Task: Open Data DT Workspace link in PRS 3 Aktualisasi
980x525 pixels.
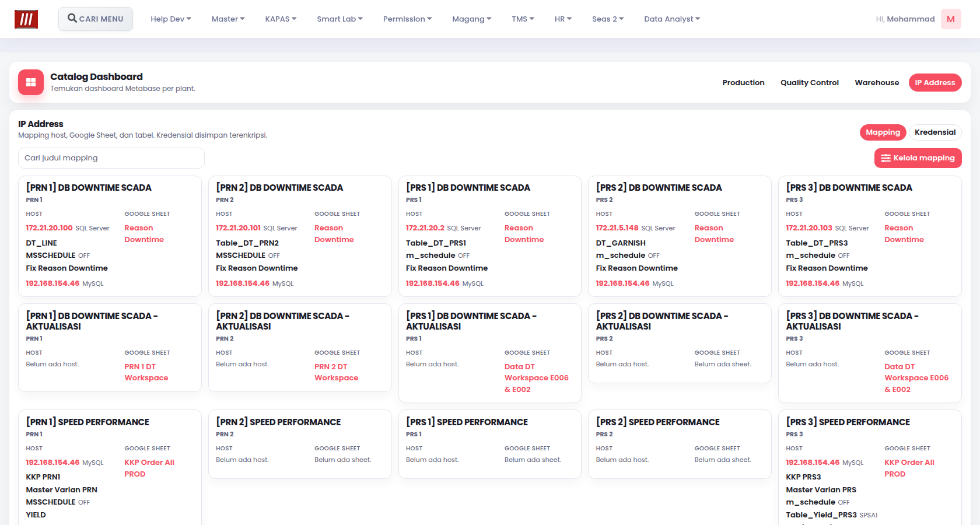Action: [x=916, y=378]
